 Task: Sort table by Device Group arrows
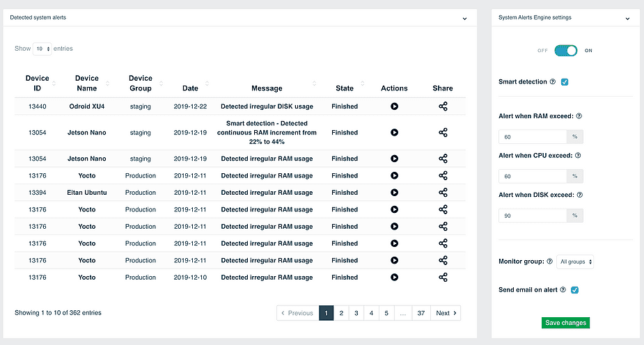tap(161, 83)
